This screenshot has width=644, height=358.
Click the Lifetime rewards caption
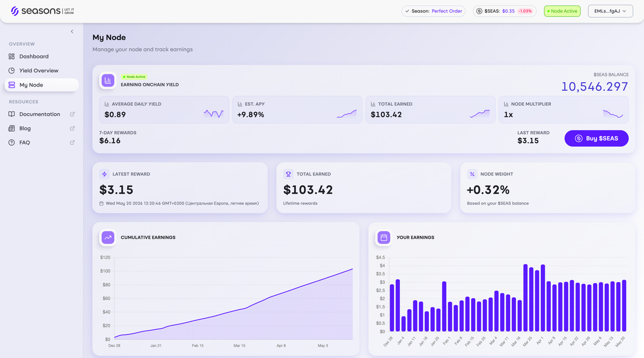tap(300, 203)
